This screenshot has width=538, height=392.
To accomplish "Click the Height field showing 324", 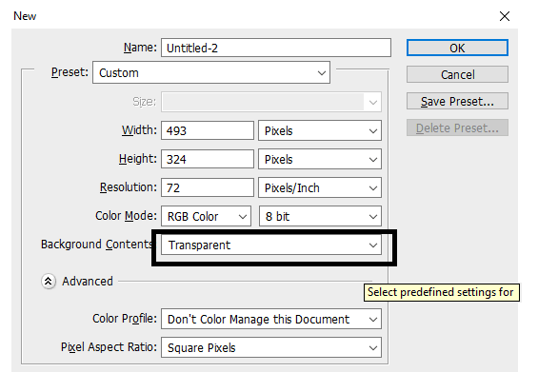I will point(208,159).
